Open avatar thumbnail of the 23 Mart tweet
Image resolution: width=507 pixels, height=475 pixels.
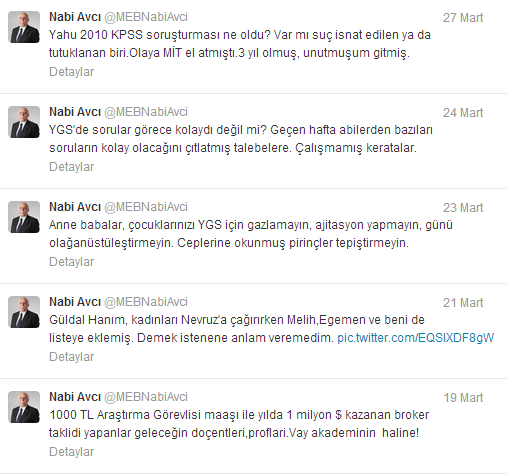pos(24,217)
